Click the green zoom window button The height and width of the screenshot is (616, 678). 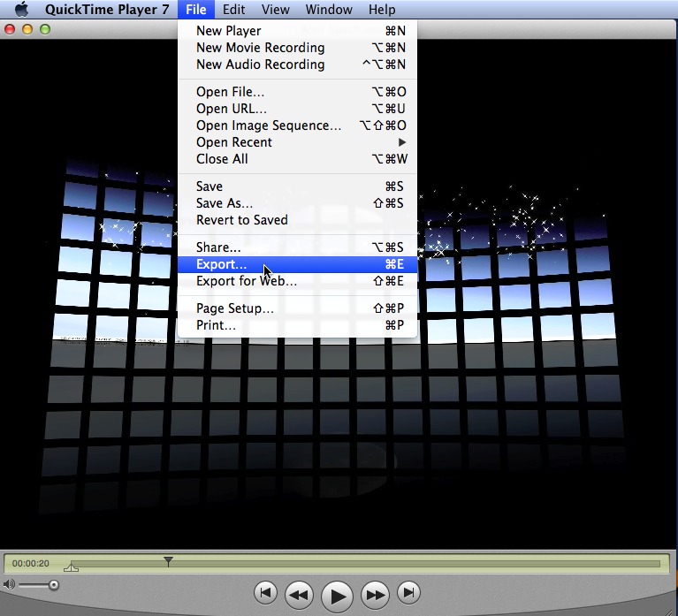click(45, 29)
